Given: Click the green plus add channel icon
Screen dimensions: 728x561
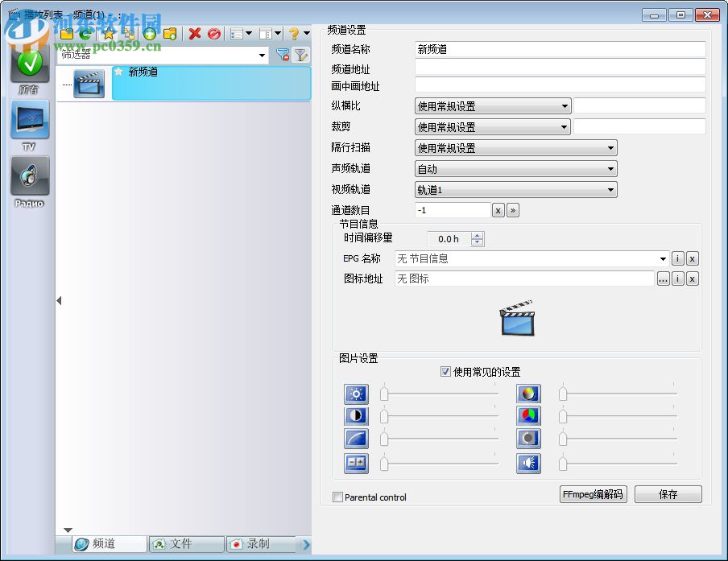Looking at the screenshot, I should [149, 35].
